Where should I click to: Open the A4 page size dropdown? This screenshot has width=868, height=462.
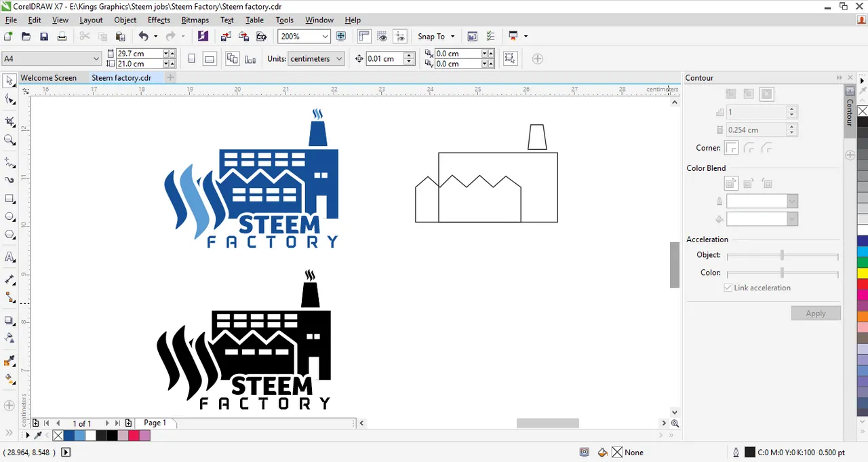(x=95, y=59)
